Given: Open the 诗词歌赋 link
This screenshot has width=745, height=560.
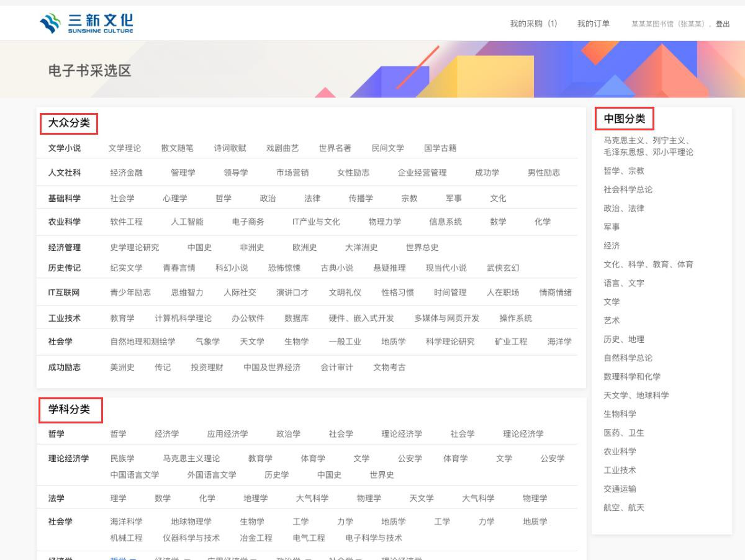Looking at the screenshot, I should 230,148.
